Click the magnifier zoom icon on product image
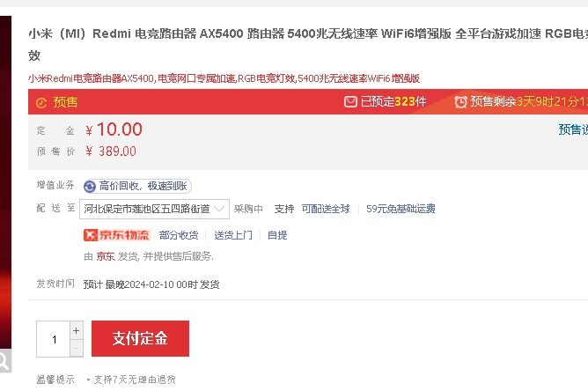 [4, 361]
